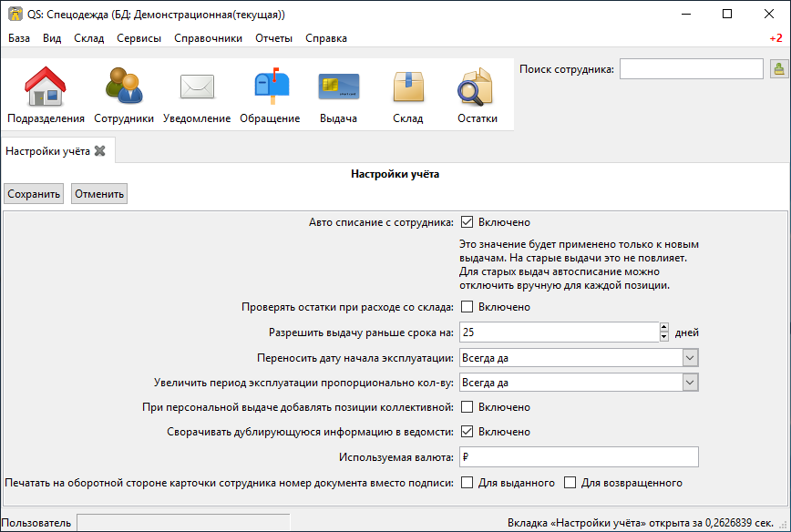Image resolution: width=791 pixels, height=532 pixels.
Task: Open the Склад menu in menu bar
Action: coord(89,38)
